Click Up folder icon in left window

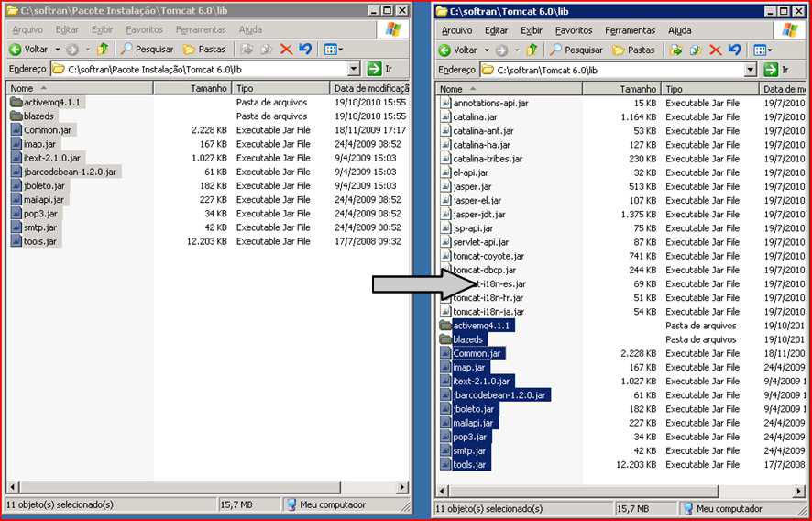(x=103, y=50)
